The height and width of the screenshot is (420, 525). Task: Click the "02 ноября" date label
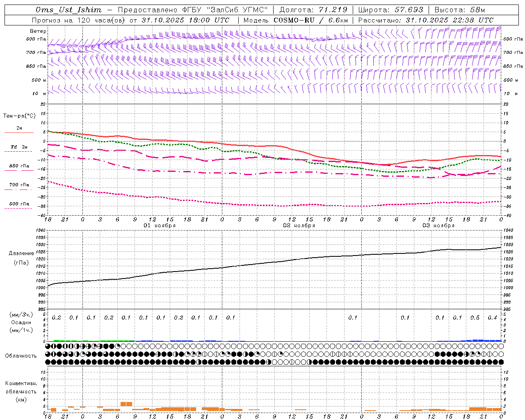point(299,226)
